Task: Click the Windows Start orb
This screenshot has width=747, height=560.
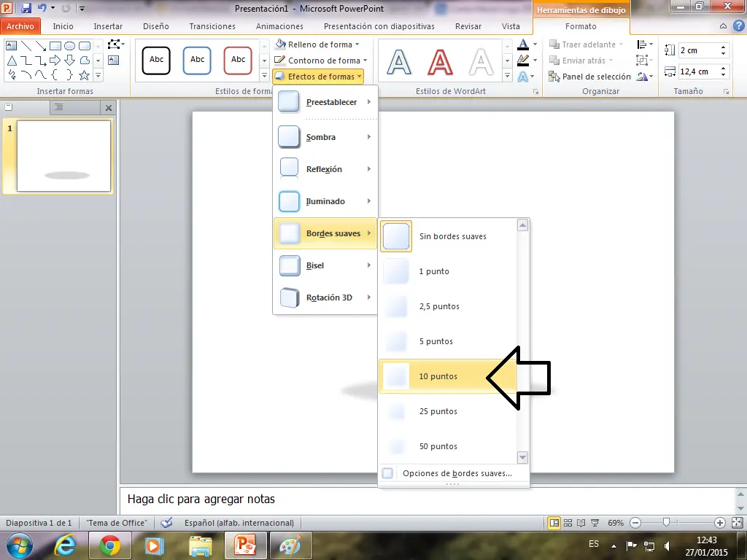Action: tap(20, 545)
